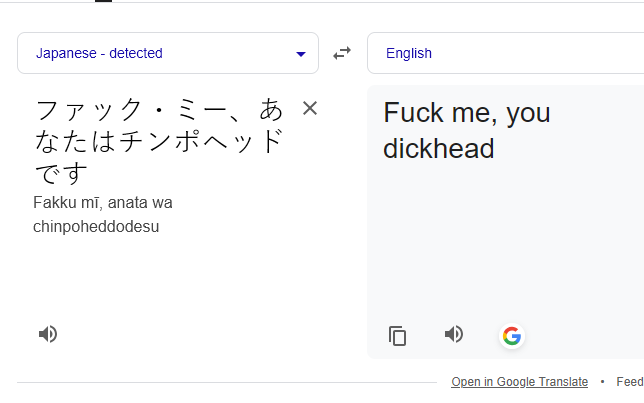Copy the English translation
This screenshot has height=403, width=644.
(397, 336)
